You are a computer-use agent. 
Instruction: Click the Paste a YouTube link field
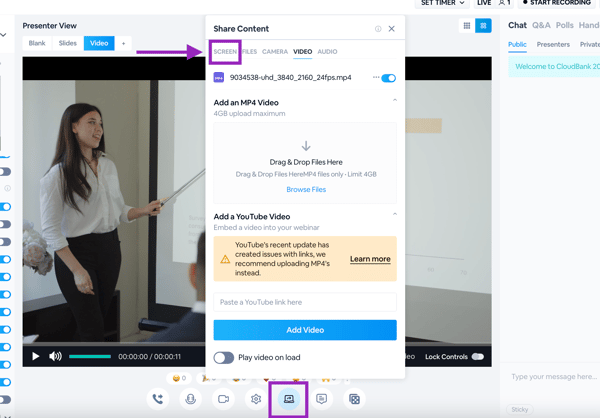(x=305, y=302)
